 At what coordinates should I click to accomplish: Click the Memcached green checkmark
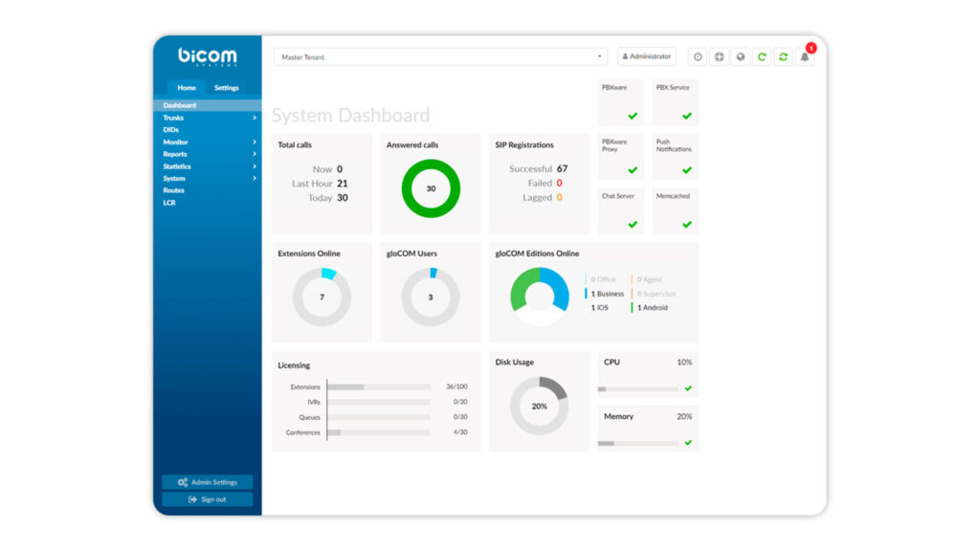(686, 225)
